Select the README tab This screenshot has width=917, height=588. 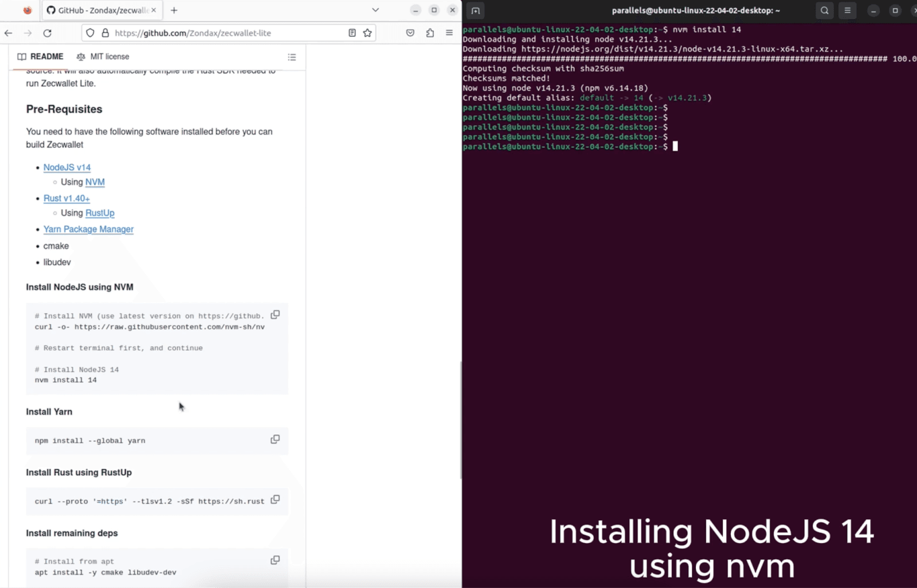(40, 57)
